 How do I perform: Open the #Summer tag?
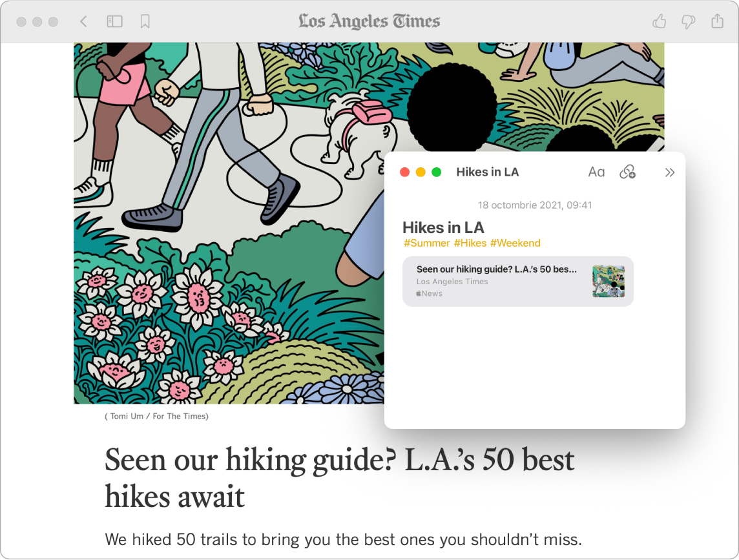(x=426, y=243)
